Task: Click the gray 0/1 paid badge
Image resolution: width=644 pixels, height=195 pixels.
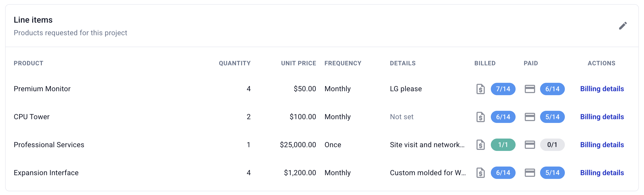Action: tap(552, 145)
